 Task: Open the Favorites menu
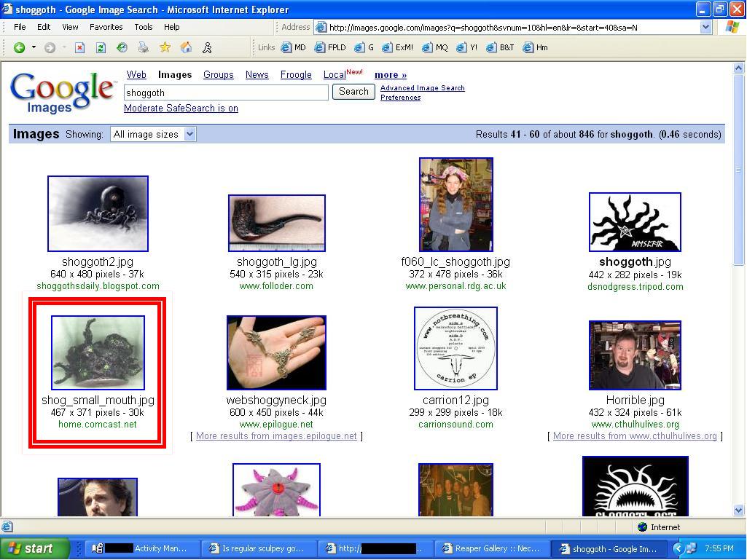(x=106, y=27)
